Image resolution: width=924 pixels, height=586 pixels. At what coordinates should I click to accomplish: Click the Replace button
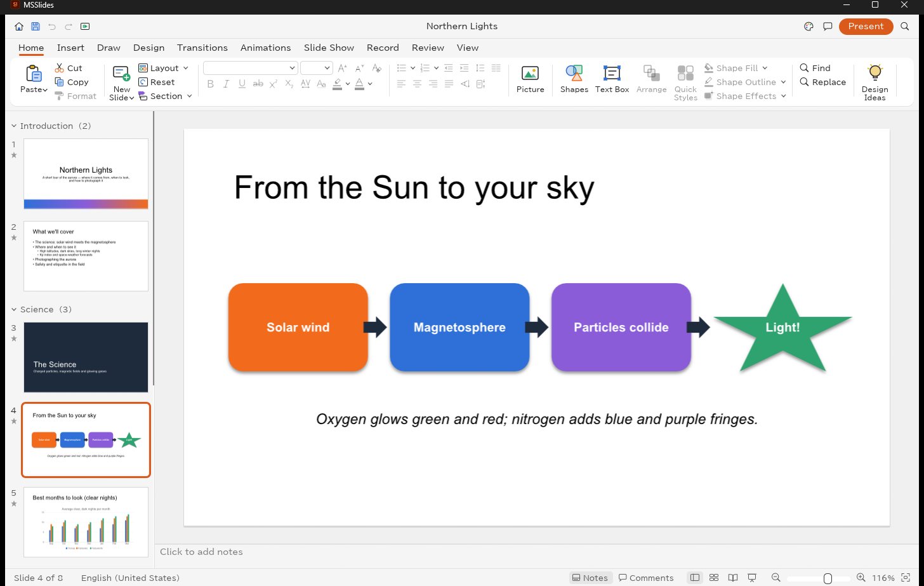coord(823,82)
